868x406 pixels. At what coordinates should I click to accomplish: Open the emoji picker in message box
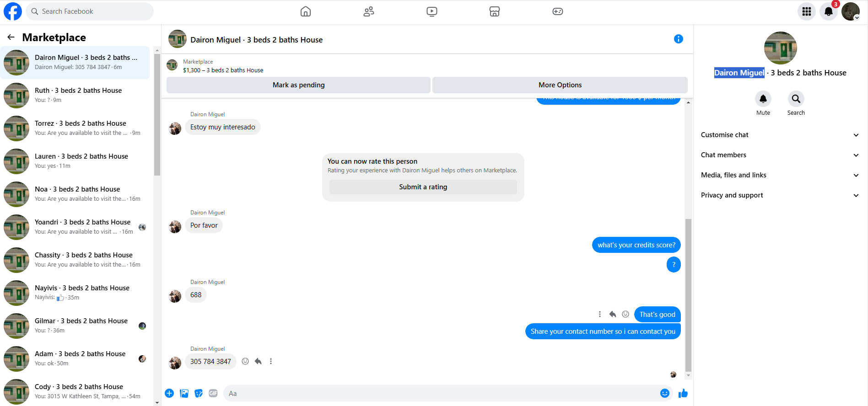click(x=665, y=393)
